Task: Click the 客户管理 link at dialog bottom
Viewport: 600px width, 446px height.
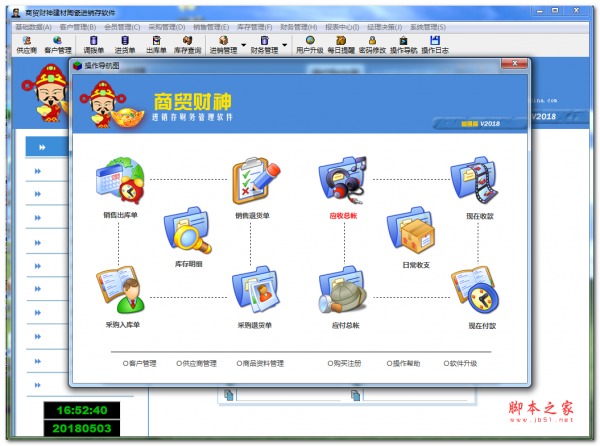Action: (x=140, y=363)
